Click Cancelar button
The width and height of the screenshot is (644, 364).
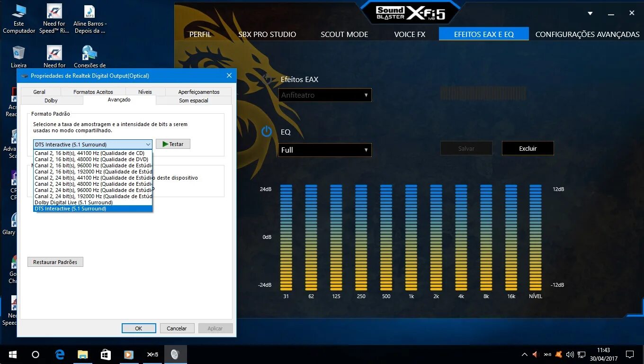pyautogui.click(x=177, y=328)
